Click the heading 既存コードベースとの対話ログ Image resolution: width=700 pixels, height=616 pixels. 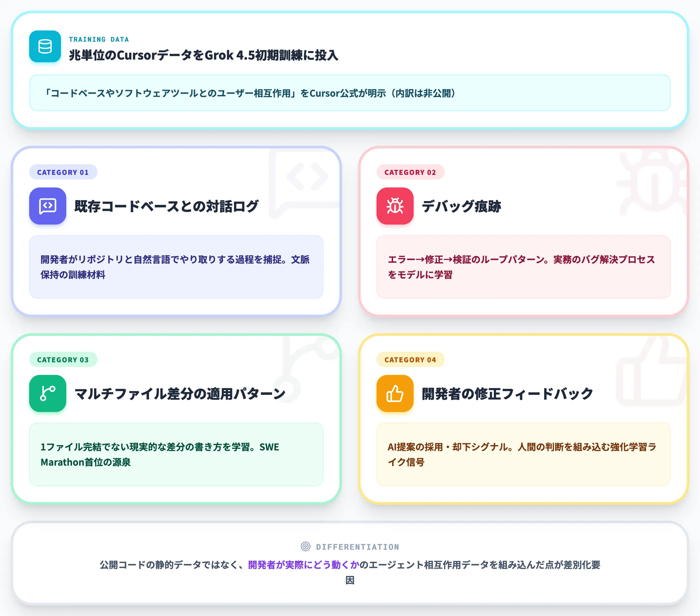166,206
